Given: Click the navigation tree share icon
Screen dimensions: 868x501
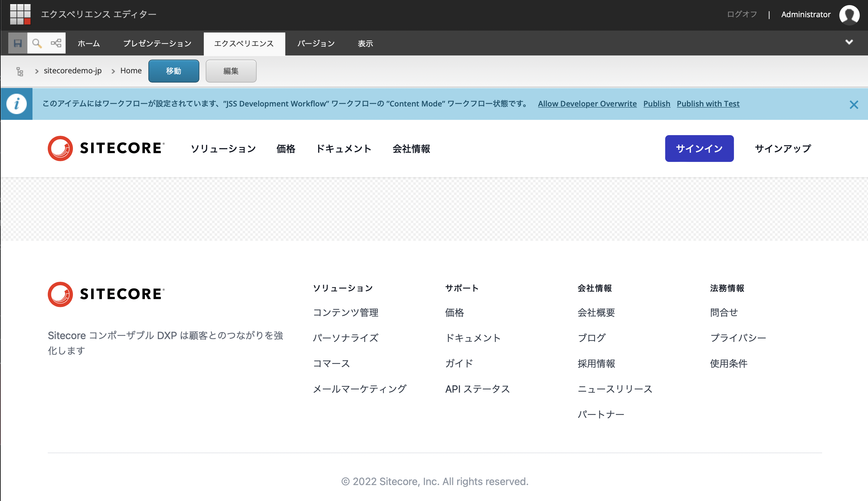Looking at the screenshot, I should (x=56, y=43).
